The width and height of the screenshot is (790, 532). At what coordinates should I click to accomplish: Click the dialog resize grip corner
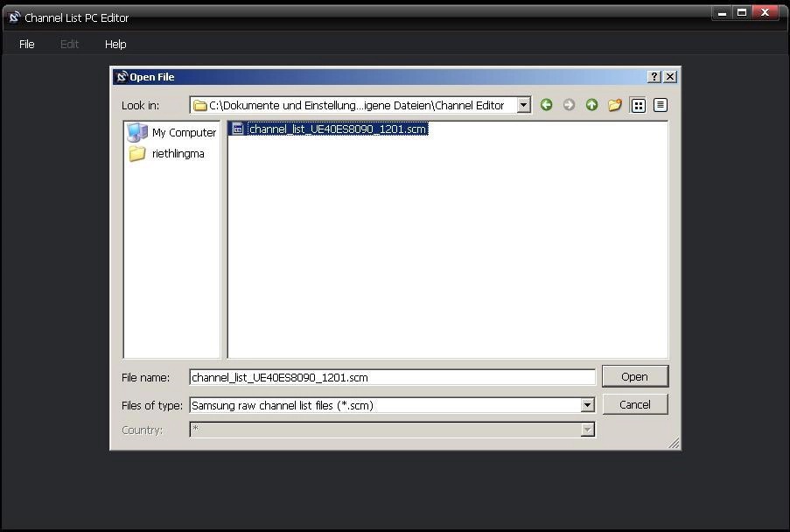coord(674,444)
